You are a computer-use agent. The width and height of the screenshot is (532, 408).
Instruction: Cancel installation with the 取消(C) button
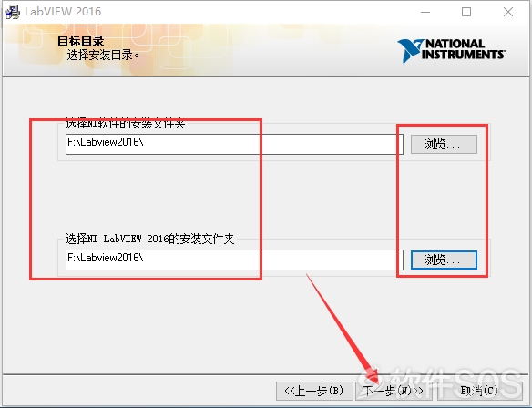click(x=479, y=391)
